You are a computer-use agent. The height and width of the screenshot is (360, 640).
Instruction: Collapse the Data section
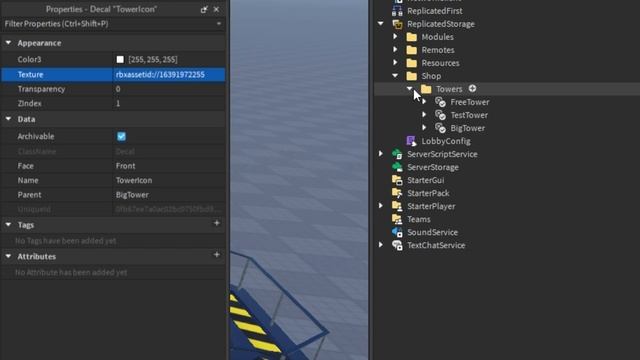[x=8, y=119]
